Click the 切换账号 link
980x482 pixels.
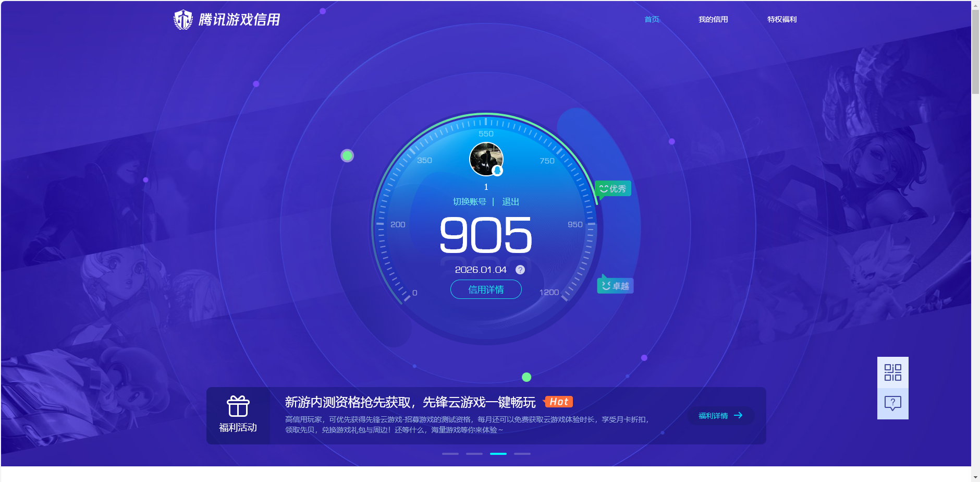pyautogui.click(x=469, y=202)
